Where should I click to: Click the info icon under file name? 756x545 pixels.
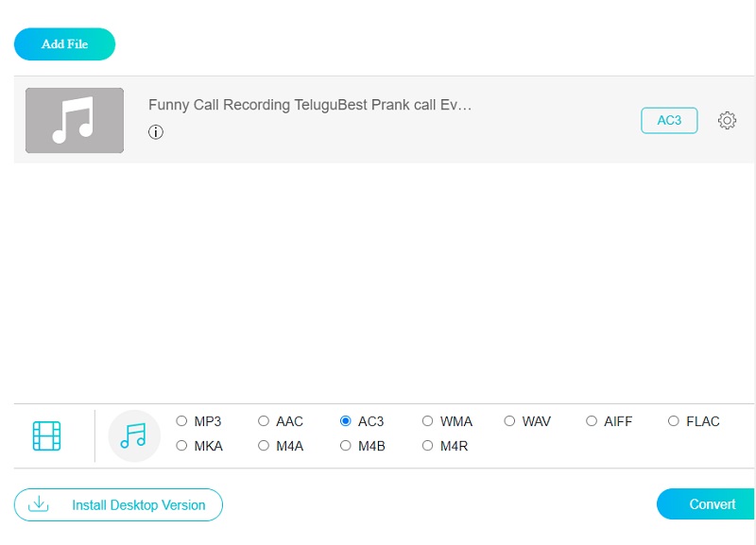(x=156, y=132)
